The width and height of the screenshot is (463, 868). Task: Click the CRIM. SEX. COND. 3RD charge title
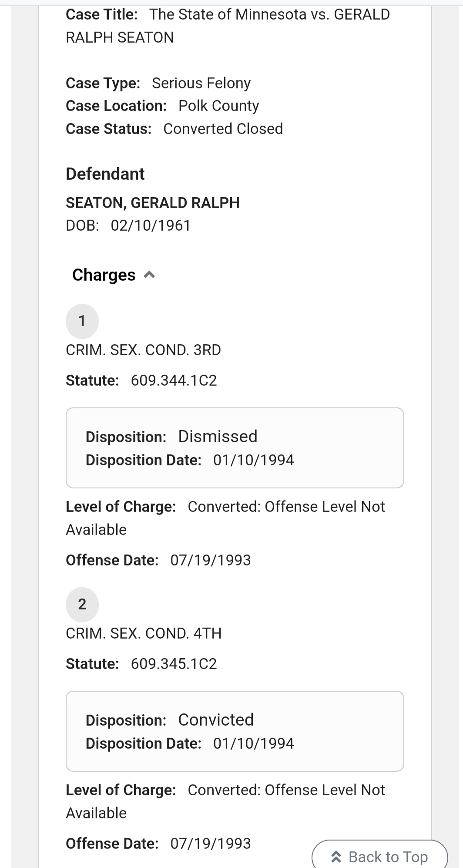click(143, 350)
